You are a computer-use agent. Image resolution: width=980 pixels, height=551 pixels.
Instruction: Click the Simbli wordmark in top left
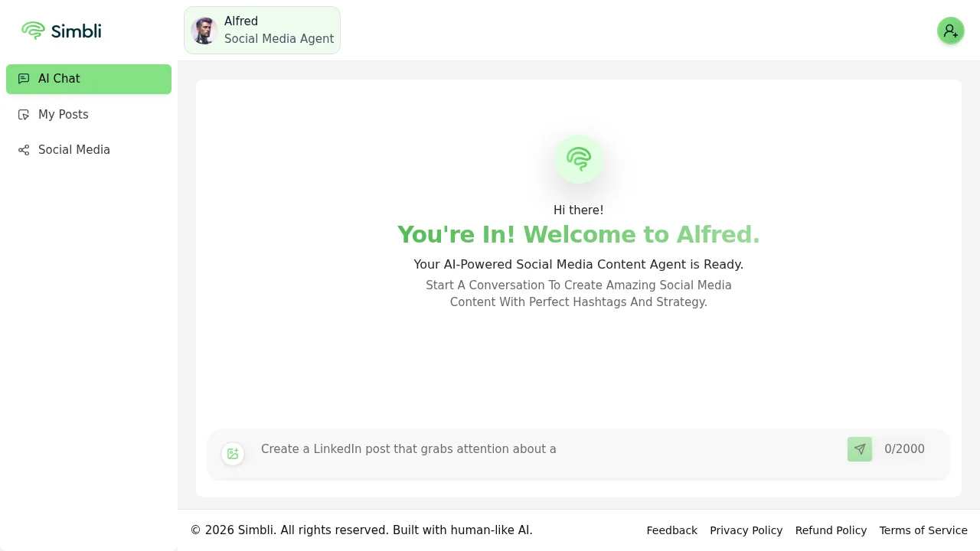77,31
